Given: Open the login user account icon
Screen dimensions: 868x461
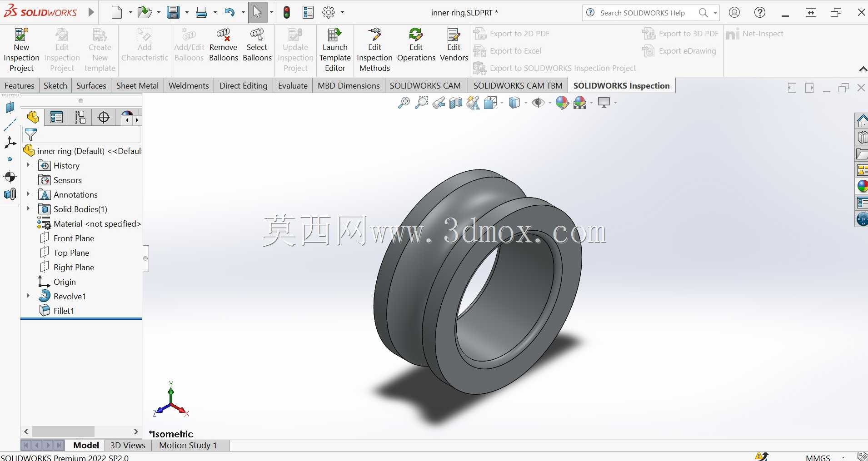Looking at the screenshot, I should 734,12.
